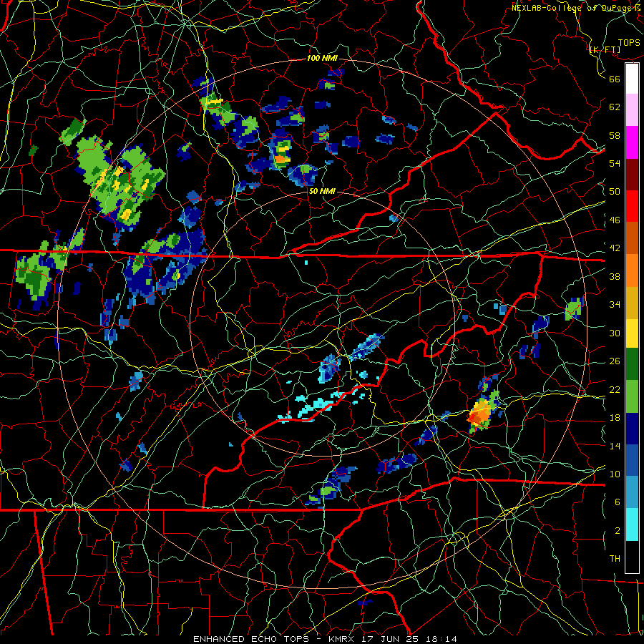Screen dimensions: 644x644
Task: Click the '100 NMI' range ring label
Action: click(322, 59)
